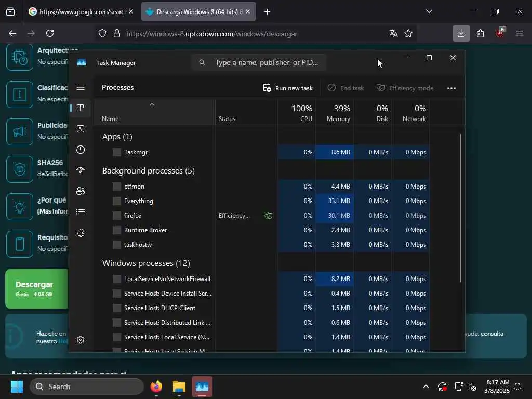Sort by CPU column header
532x399 pixels.
(297, 113)
